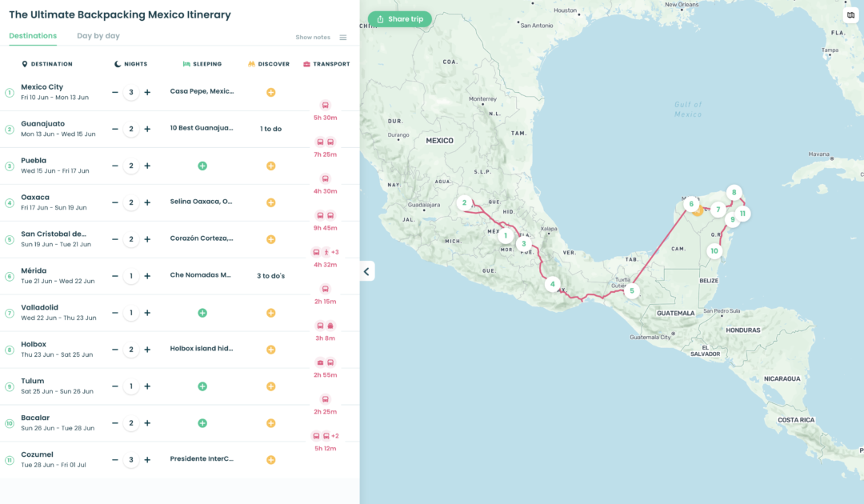Click the hamburger menu icon beside Show notes
This screenshot has height=504, width=864.
[x=343, y=37]
